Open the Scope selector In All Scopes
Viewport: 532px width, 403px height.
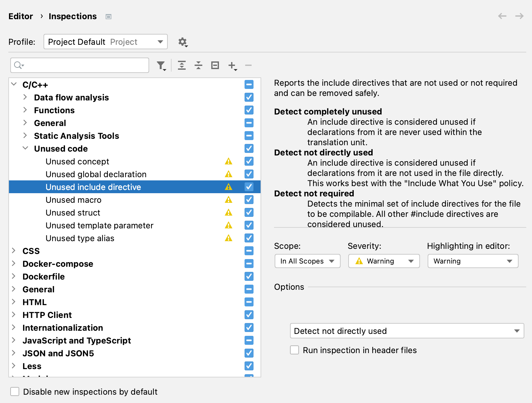307,261
